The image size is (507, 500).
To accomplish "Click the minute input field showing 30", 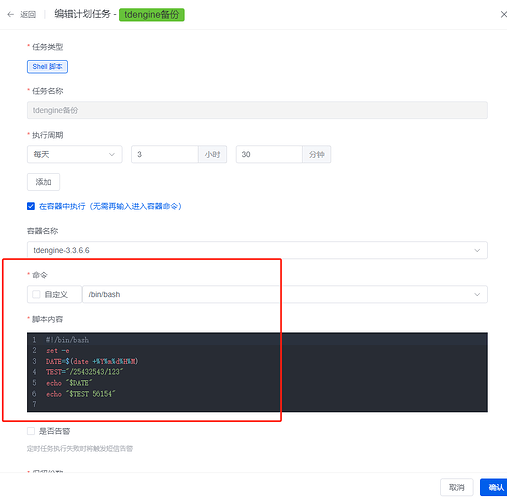I will click(x=269, y=154).
